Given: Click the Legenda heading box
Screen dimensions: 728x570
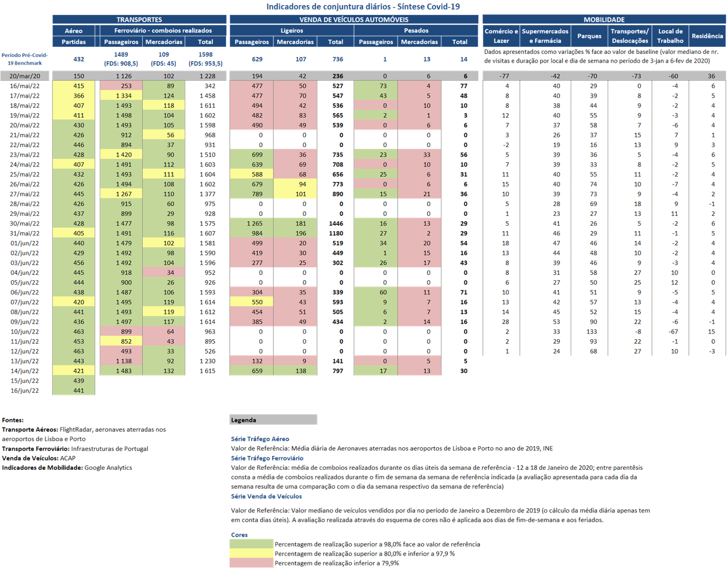Looking at the screenshot, I should 273,420.
